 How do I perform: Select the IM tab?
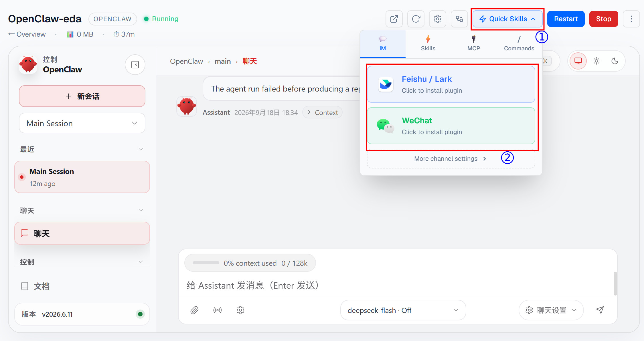coord(383,44)
